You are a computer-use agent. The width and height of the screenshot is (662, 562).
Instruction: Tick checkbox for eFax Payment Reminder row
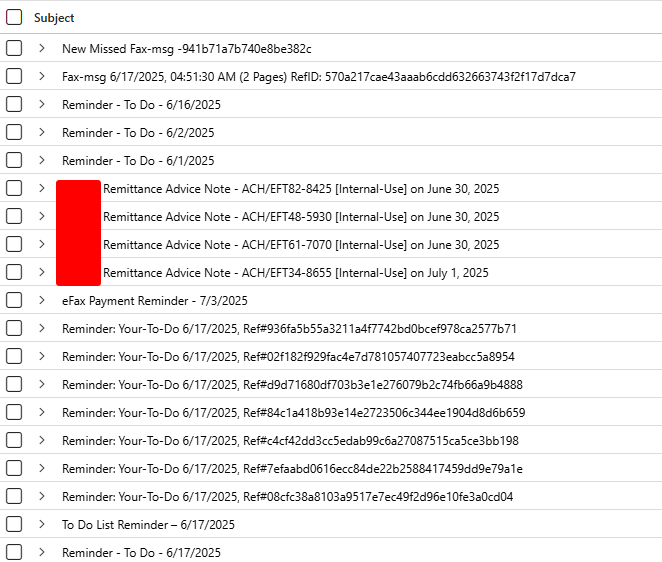14,300
